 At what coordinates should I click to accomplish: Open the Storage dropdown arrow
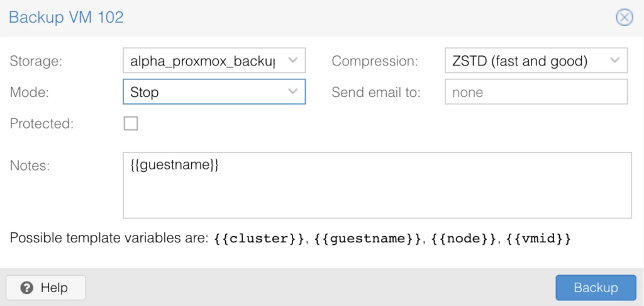tap(292, 61)
